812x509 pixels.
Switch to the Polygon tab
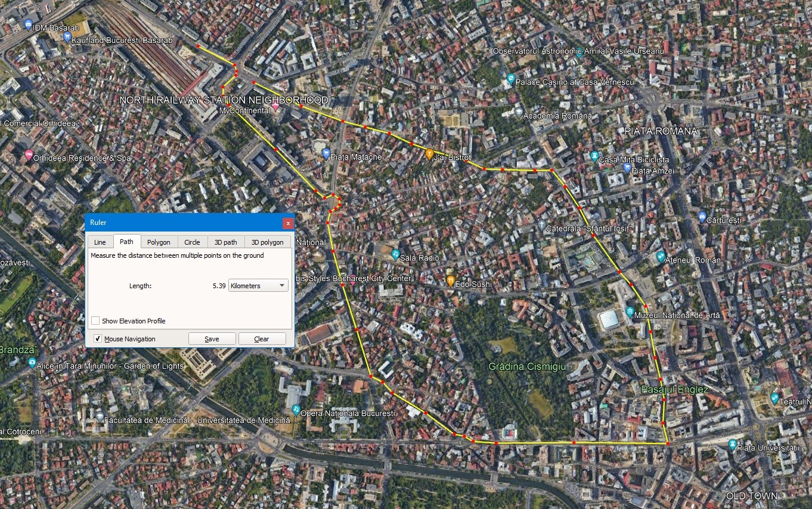tap(159, 242)
